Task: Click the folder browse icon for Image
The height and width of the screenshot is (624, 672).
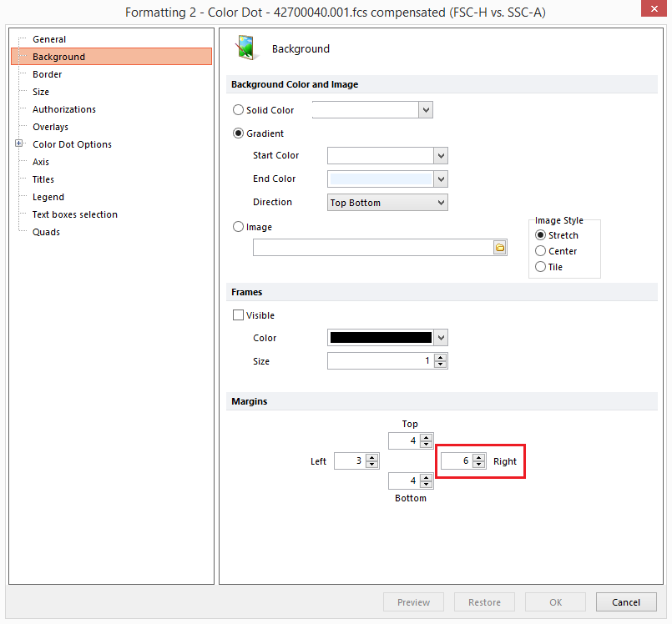Action: coord(500,248)
